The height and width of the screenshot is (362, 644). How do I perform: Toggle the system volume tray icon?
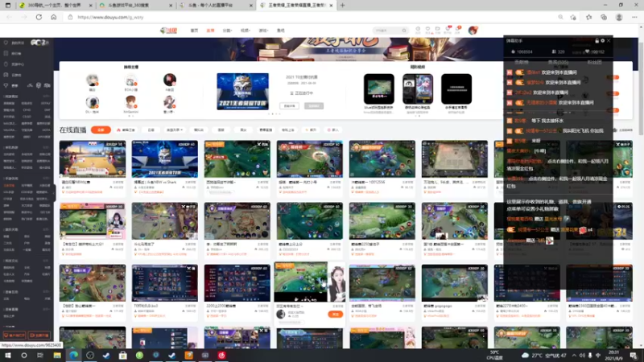(582, 356)
